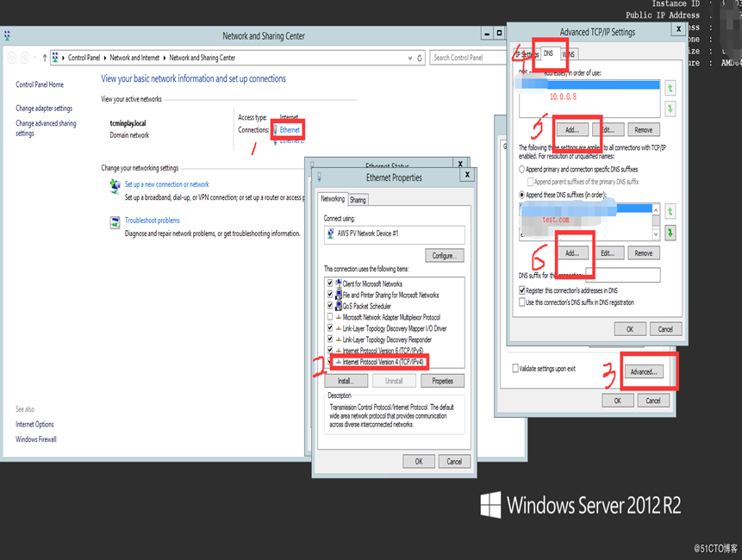Image resolution: width=742 pixels, height=560 pixels.
Task: Click the Search Control Panel field
Action: pyautogui.click(x=468, y=58)
